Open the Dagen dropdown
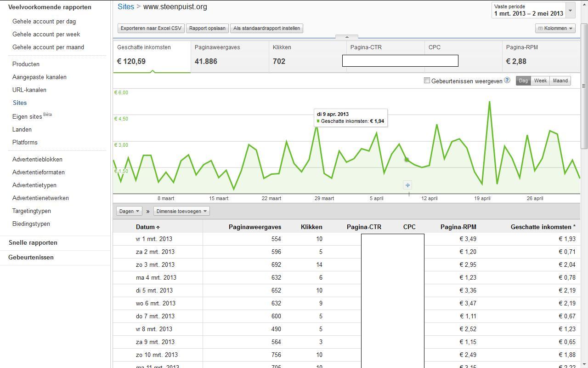Image resolution: width=588 pixels, height=368 pixels. click(129, 211)
